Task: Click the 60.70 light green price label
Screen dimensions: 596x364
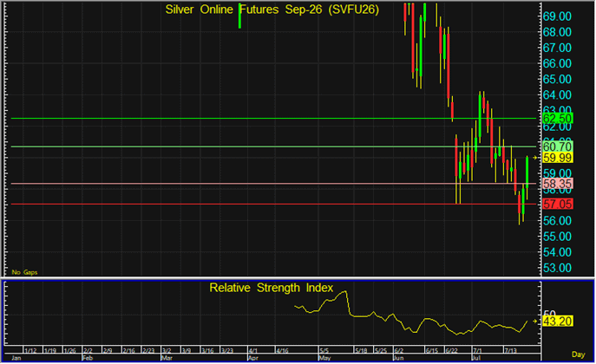Action: point(557,146)
